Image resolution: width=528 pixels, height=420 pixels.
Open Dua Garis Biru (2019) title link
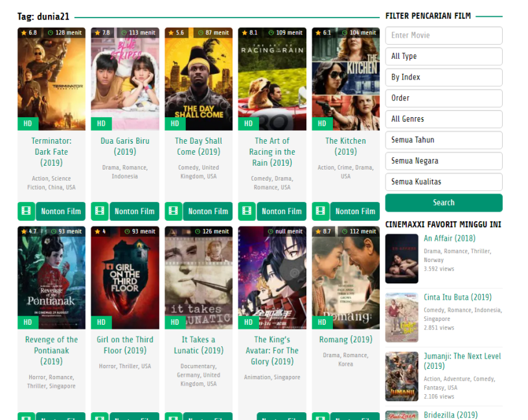pyautogui.click(x=125, y=146)
